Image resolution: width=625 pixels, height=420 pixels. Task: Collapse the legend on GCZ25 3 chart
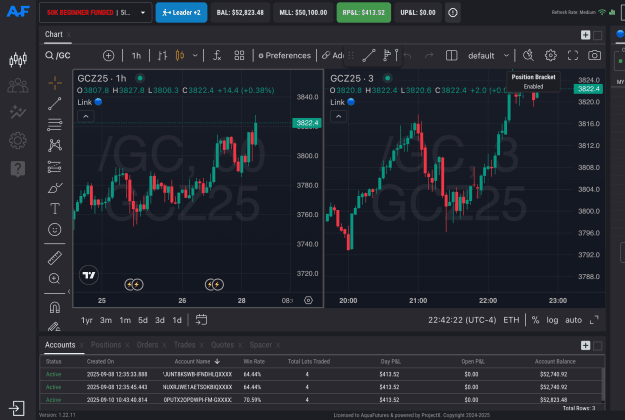point(338,116)
